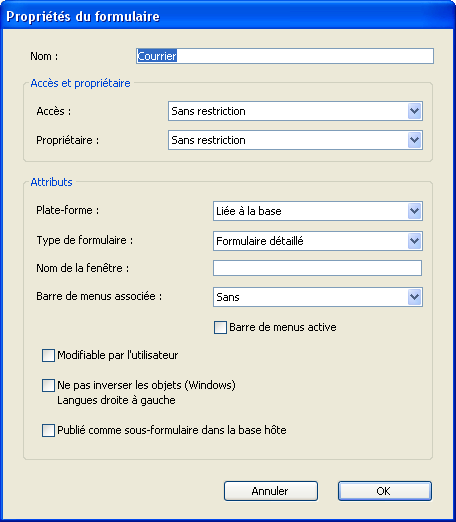Enable the Barre de menus active checkbox
456x522 pixels.
[220, 327]
